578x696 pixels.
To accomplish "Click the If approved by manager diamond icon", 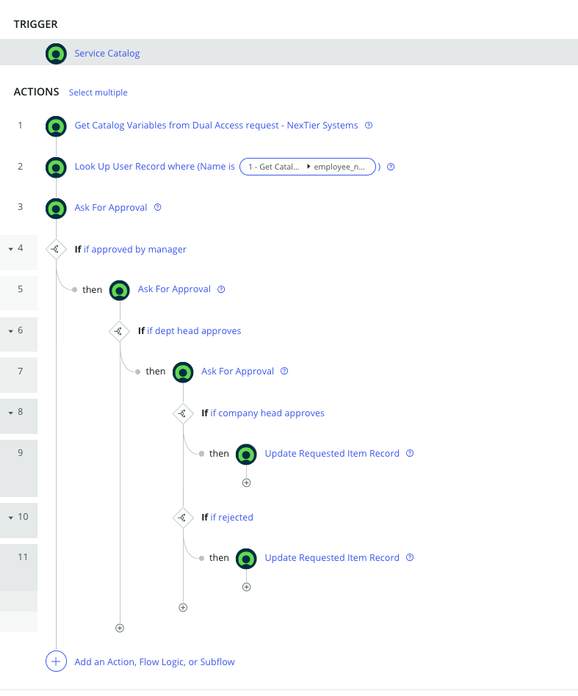I will pyautogui.click(x=56, y=249).
